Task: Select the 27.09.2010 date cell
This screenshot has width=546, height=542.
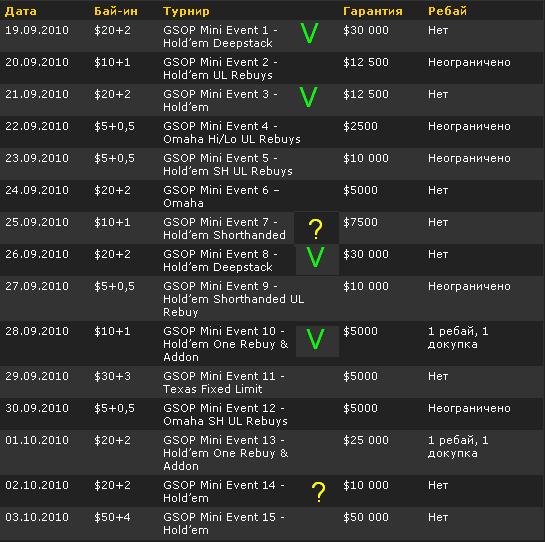Action: 37,286
